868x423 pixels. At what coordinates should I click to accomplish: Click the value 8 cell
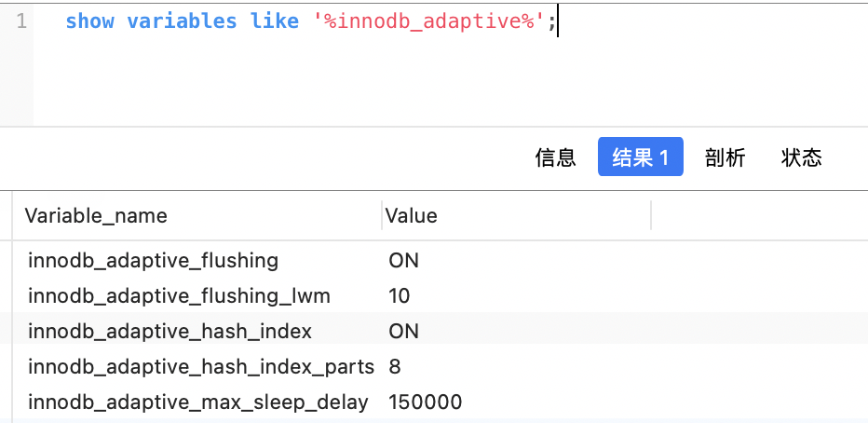click(394, 366)
